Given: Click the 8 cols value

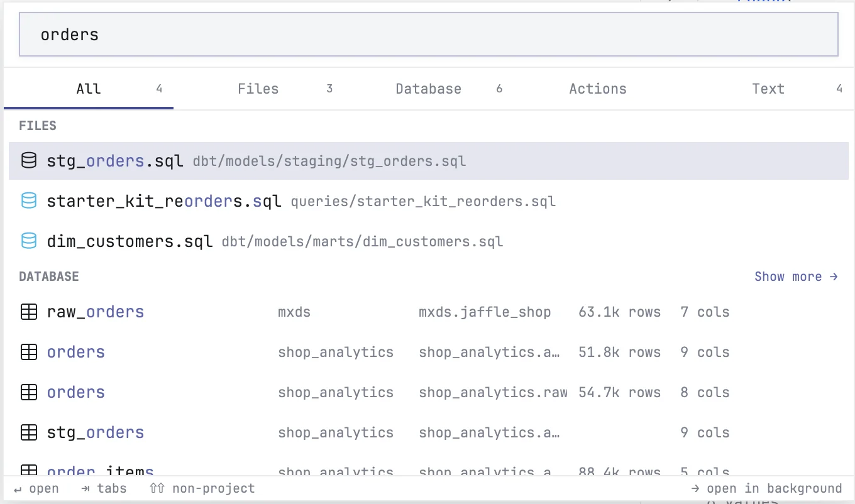Looking at the screenshot, I should (705, 392).
